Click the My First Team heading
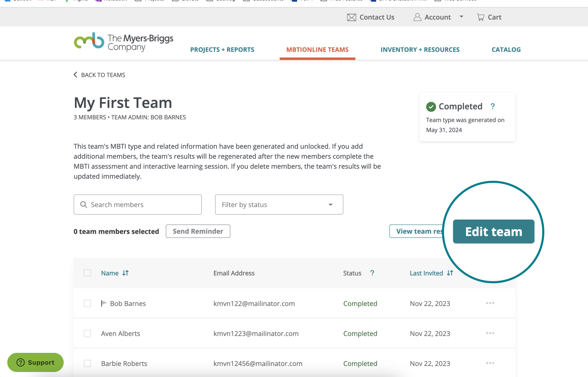 pos(123,103)
